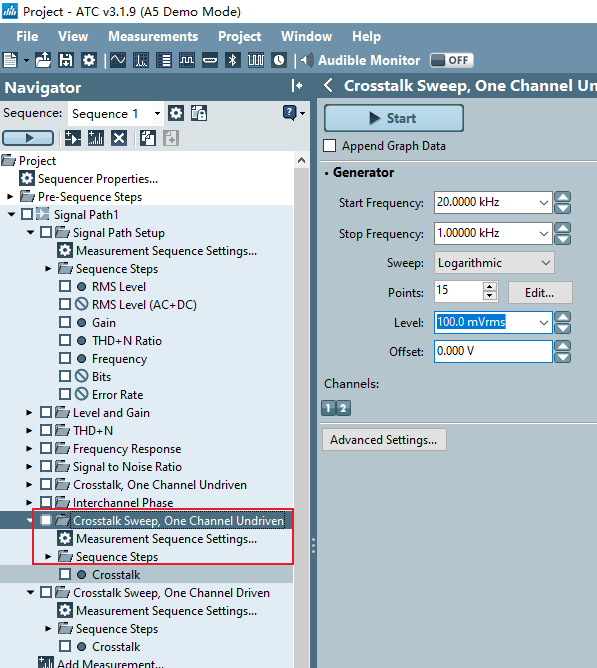Check the Signal Path Setup checkbox

[x=46, y=232]
